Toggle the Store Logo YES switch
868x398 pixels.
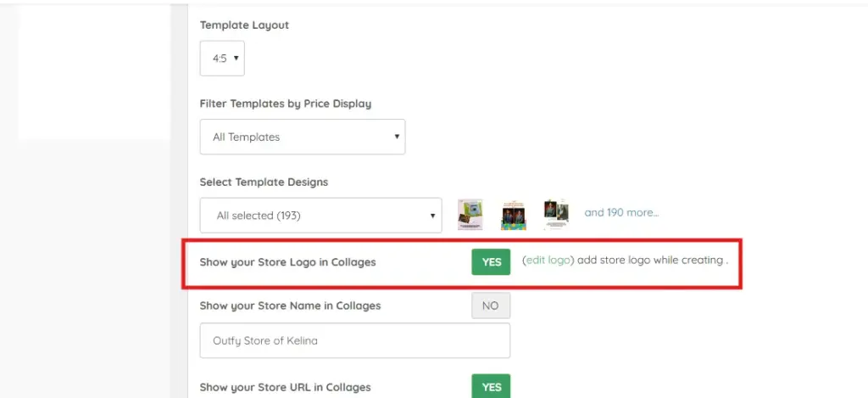pyautogui.click(x=492, y=262)
